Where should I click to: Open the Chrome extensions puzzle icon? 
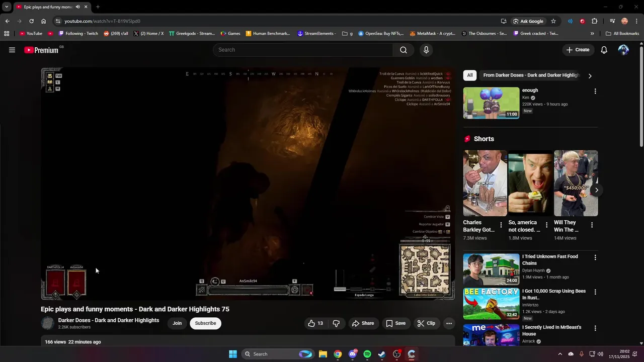[595, 21]
